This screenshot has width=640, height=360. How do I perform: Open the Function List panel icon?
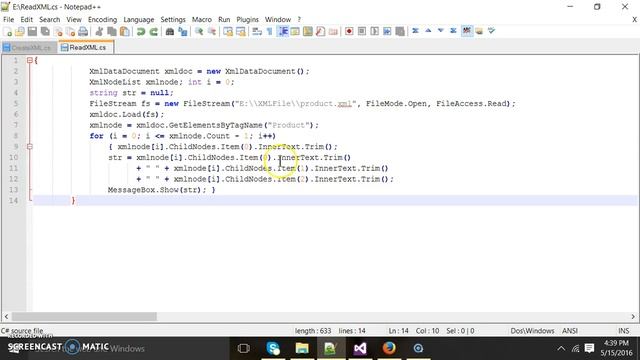pyautogui.click(x=320, y=31)
